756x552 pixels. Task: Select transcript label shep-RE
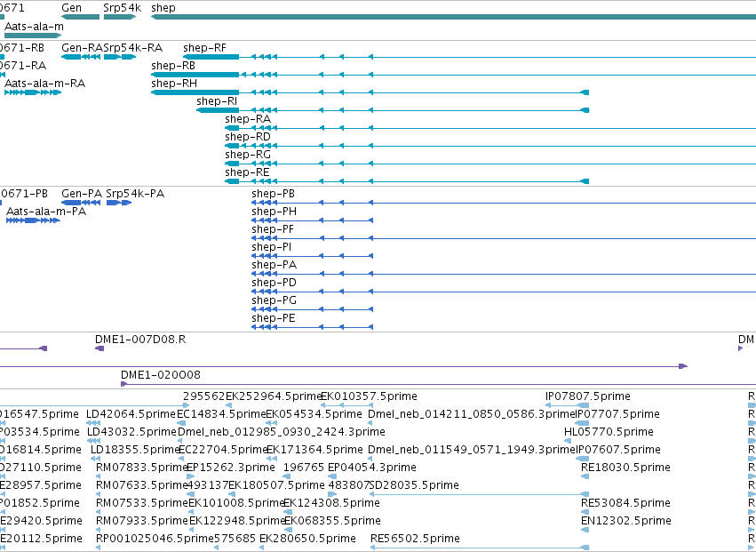click(247, 172)
